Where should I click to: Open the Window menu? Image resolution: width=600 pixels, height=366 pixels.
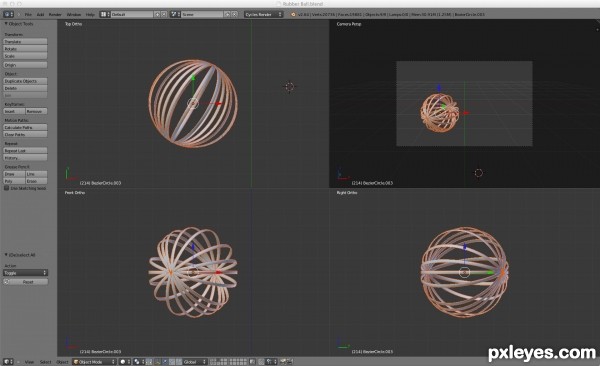pos(74,15)
